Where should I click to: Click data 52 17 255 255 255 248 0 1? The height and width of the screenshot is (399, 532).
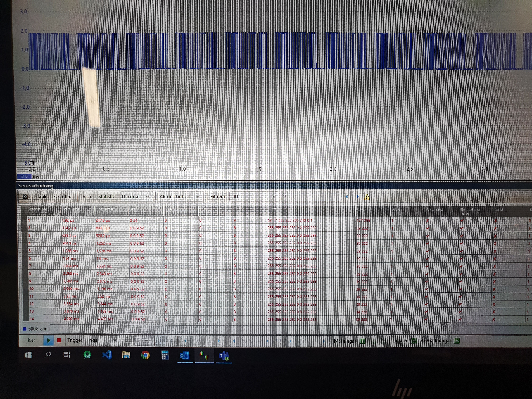[x=290, y=220]
